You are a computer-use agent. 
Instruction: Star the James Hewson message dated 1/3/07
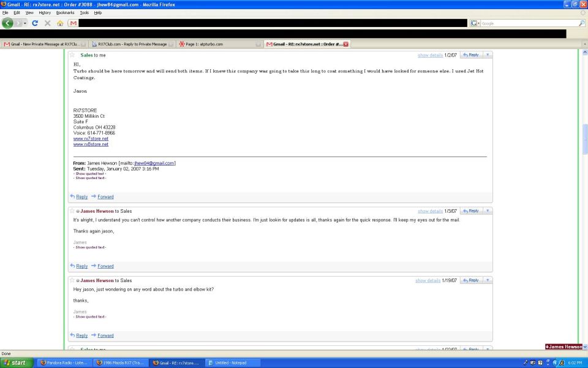[72, 211]
